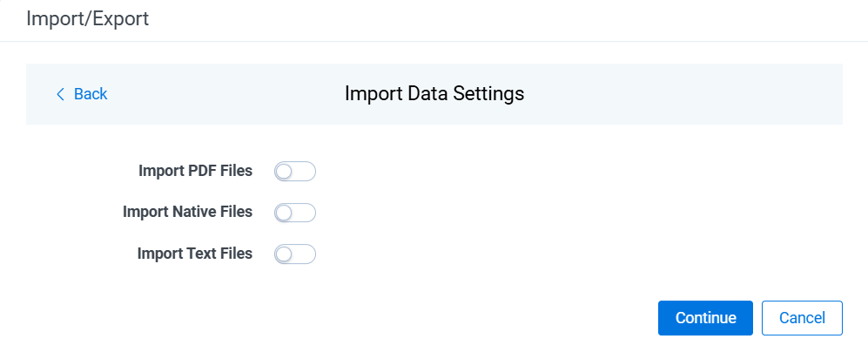Click the round knob of the Native Files toggle
Image resolution: width=868 pixels, height=352 pixels.
(284, 213)
